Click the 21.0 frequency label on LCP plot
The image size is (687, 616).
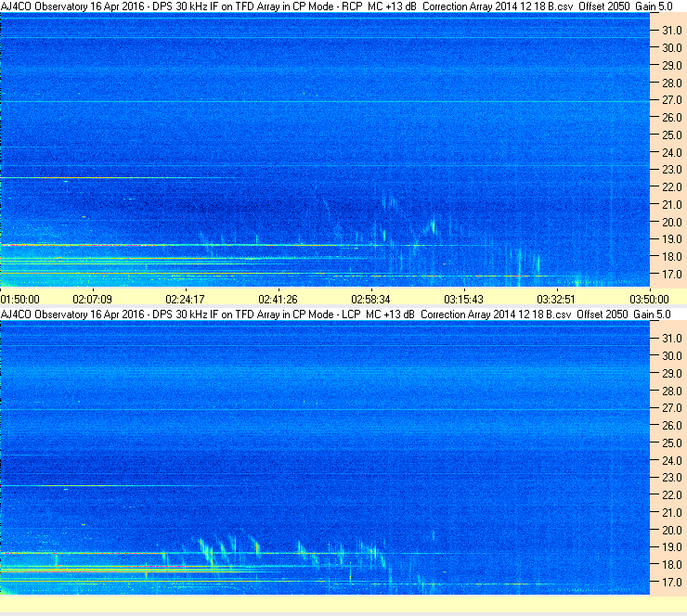click(672, 513)
